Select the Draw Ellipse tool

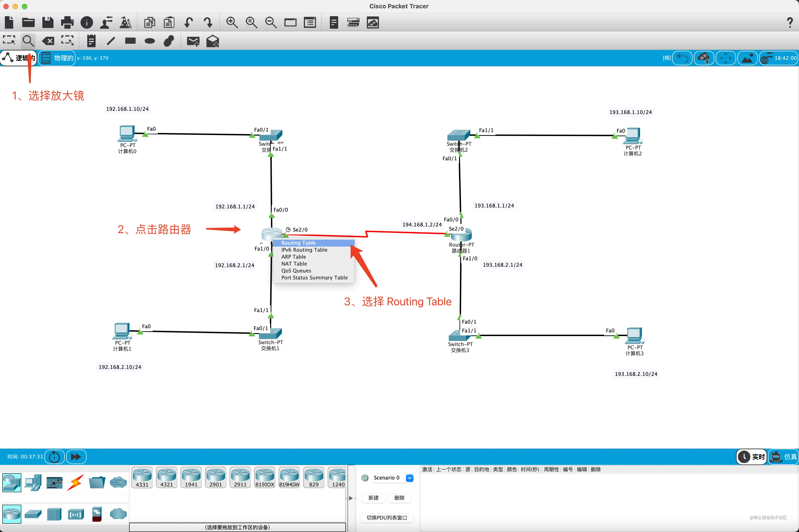pos(149,41)
